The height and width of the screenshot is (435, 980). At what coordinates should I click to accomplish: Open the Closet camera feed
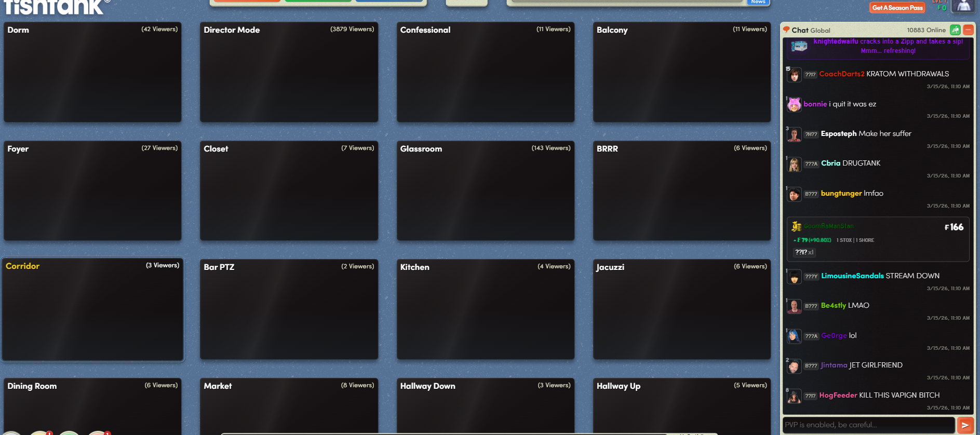[289, 191]
